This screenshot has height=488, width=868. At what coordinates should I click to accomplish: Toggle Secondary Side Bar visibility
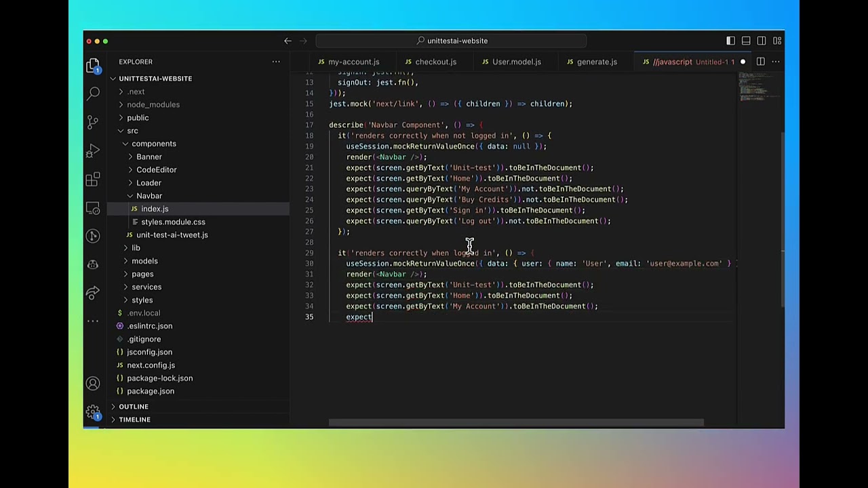tap(762, 41)
